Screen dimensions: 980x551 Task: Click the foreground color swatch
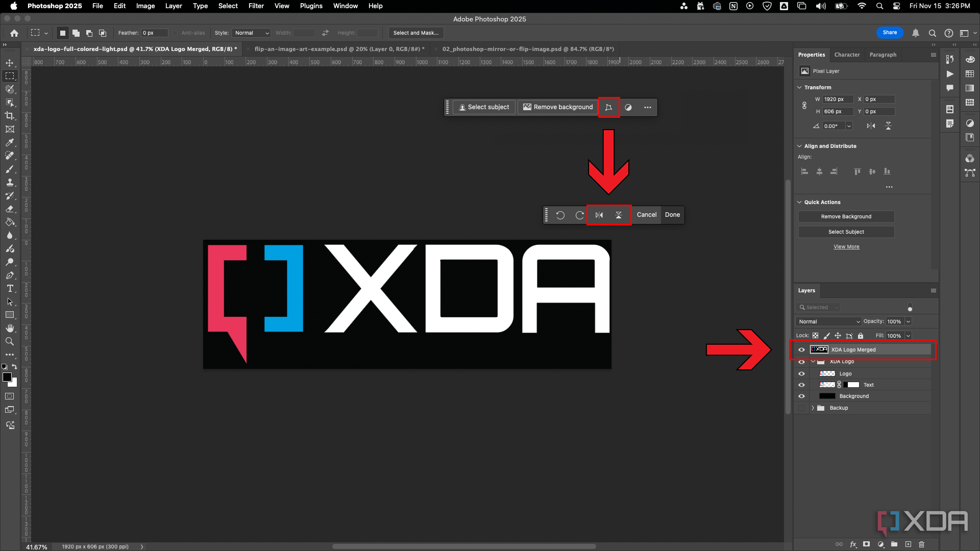7,377
